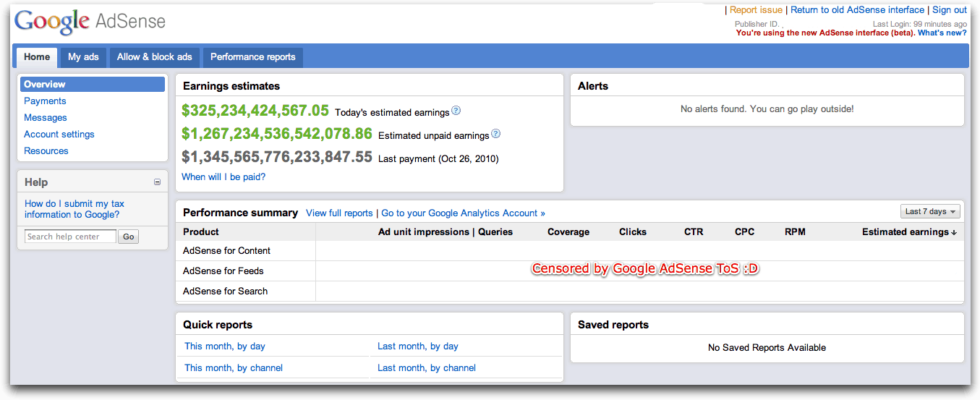
Task: Click last payment amount $1,345,565,776,233,847.55
Action: pyautogui.click(x=277, y=157)
